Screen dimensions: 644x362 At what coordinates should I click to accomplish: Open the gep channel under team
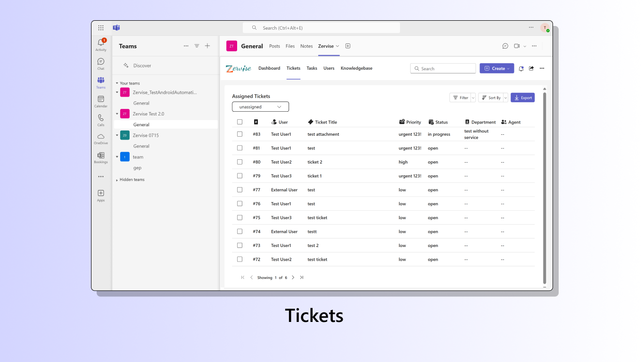click(x=137, y=168)
